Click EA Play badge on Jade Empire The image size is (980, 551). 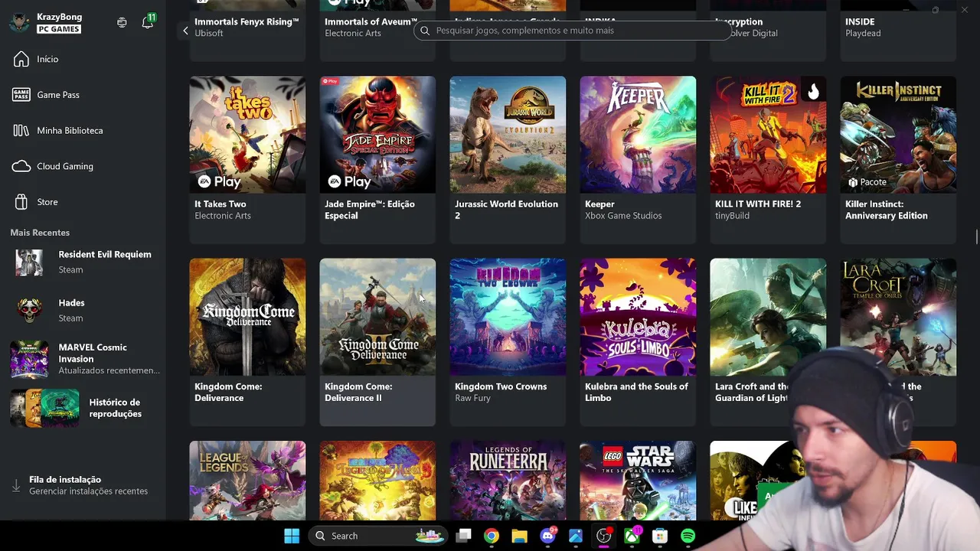click(x=350, y=181)
